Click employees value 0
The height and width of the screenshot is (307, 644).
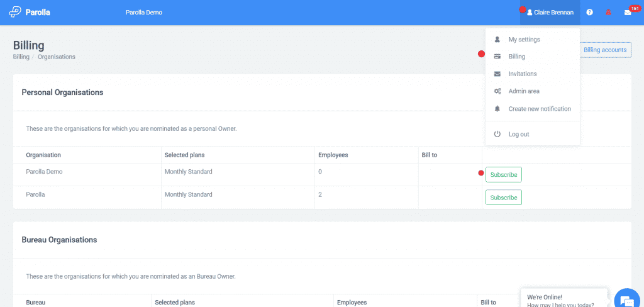[320, 172]
